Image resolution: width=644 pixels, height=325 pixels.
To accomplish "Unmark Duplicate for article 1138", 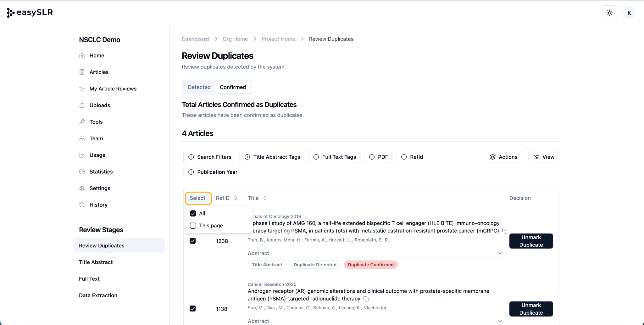I will [531, 309].
